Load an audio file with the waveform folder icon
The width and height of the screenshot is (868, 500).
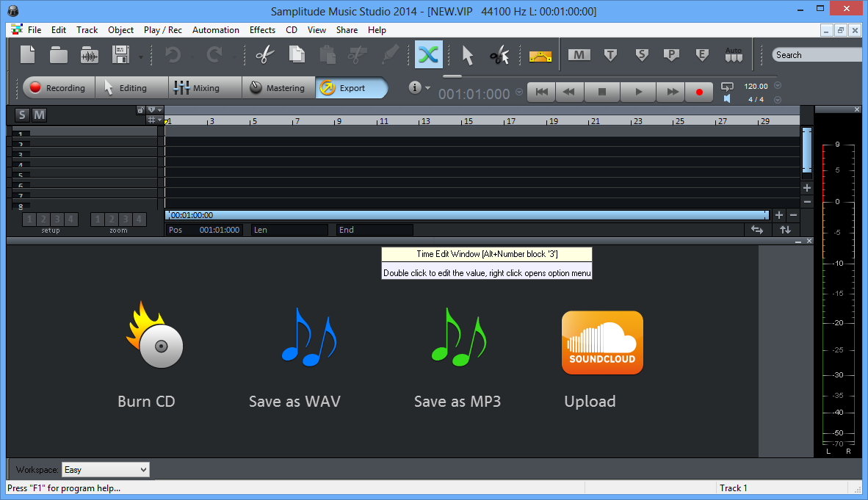tap(89, 55)
